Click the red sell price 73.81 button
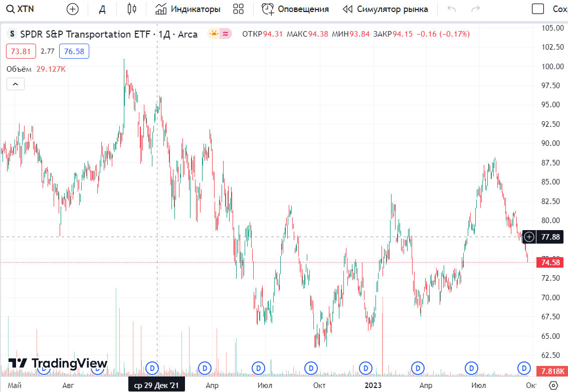This screenshot has height=392, width=568. [21, 51]
